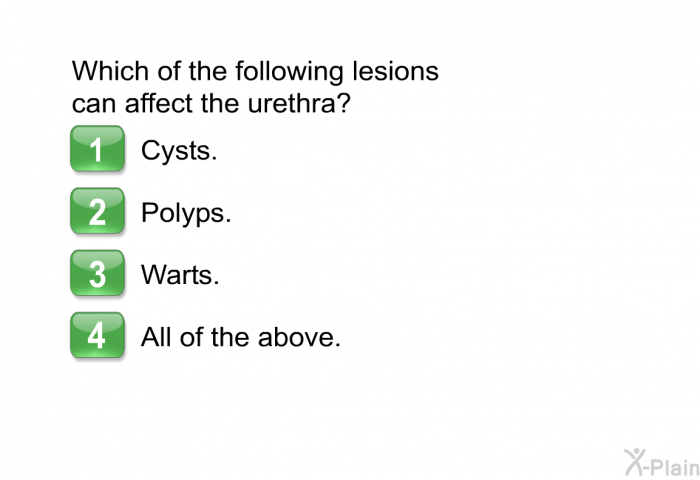Click the green number 4 button
Viewport: 700px width, 480px height.
[x=97, y=335]
